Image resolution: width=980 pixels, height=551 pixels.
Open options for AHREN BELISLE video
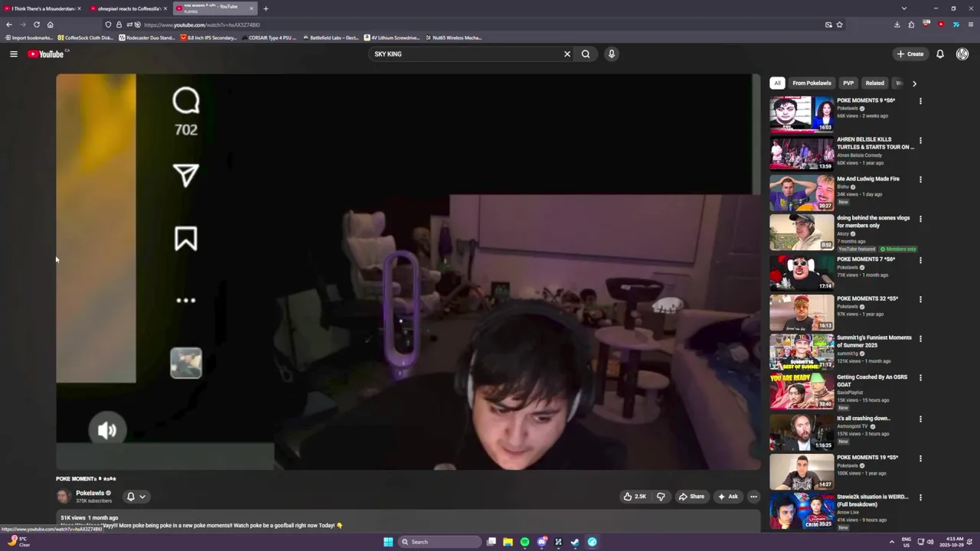pos(920,141)
